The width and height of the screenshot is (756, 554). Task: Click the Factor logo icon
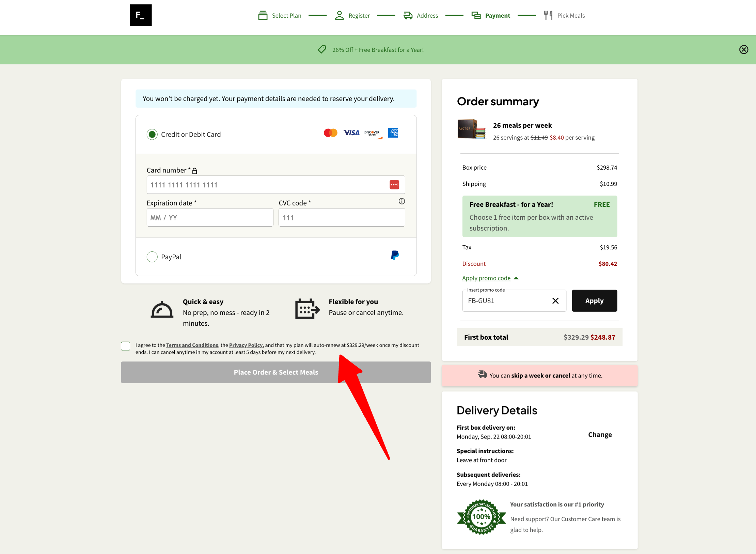tap(141, 15)
